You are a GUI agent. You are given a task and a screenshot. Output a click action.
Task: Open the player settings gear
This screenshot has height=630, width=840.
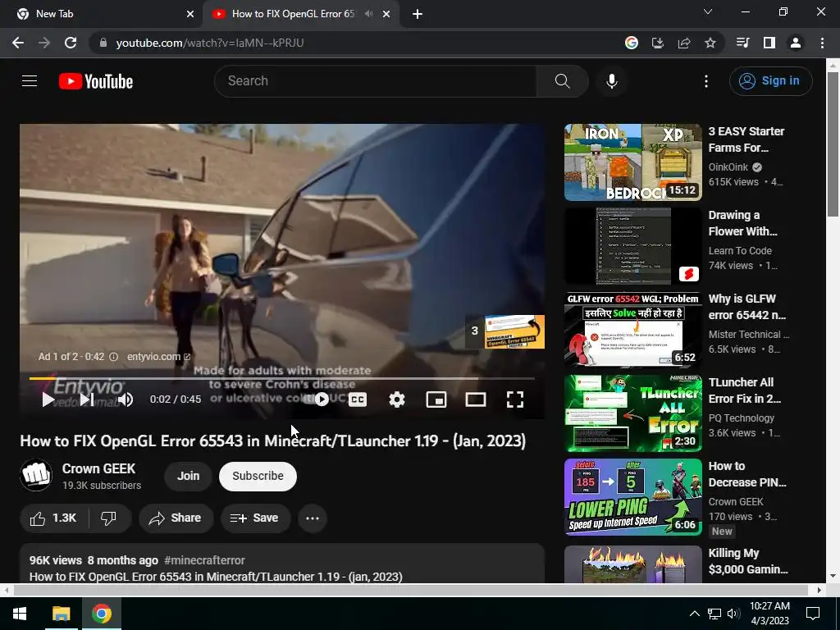point(397,399)
